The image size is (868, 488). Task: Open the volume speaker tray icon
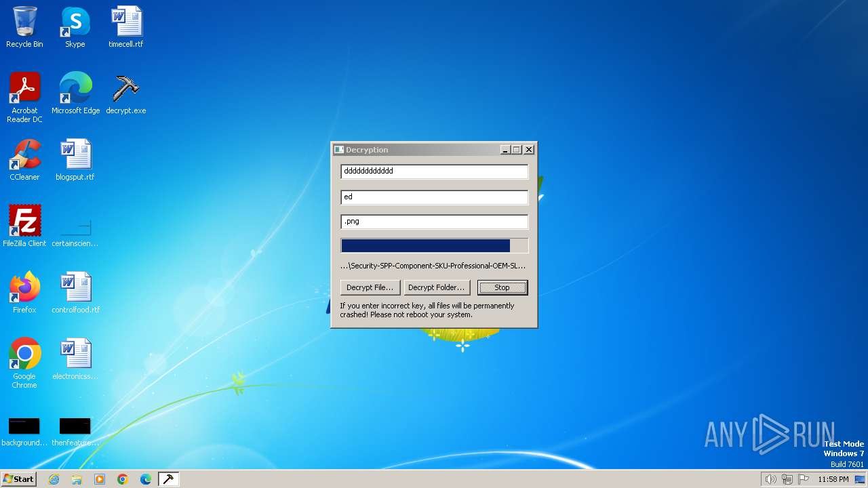(x=770, y=479)
